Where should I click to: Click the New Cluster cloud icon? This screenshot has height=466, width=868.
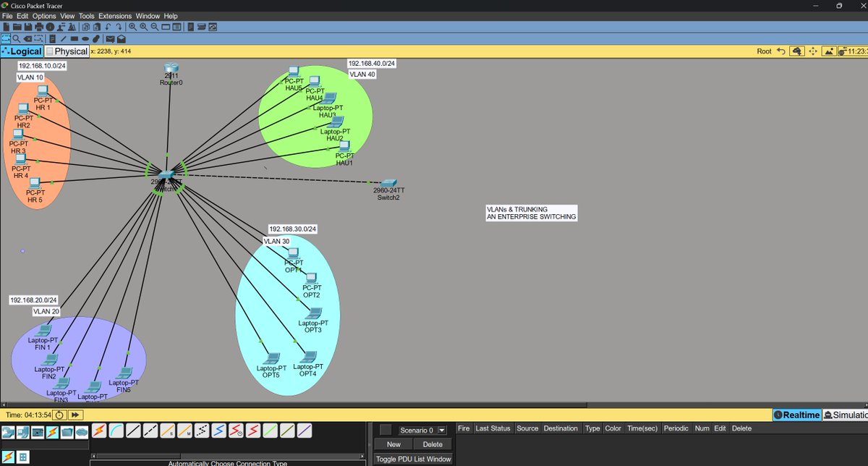tap(796, 51)
